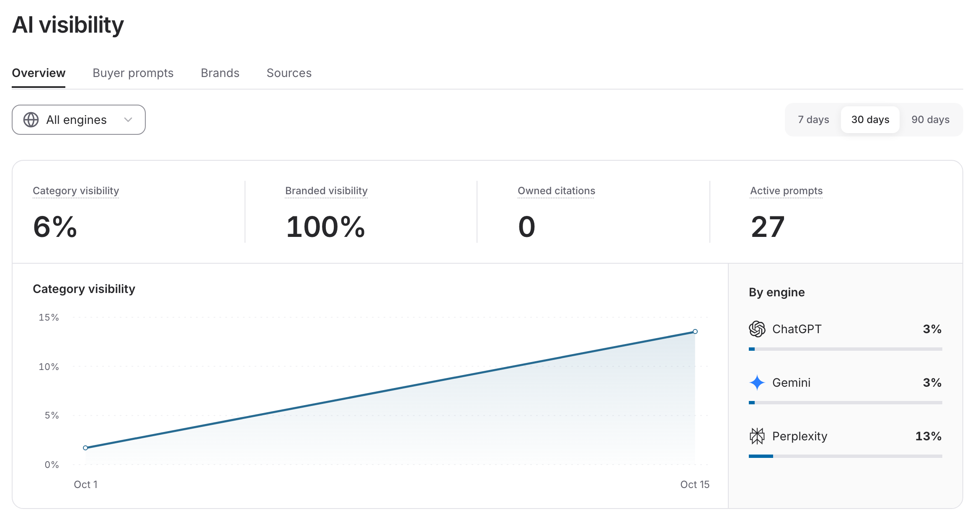
Task: Click the Perplexity logo icon
Action: (757, 436)
